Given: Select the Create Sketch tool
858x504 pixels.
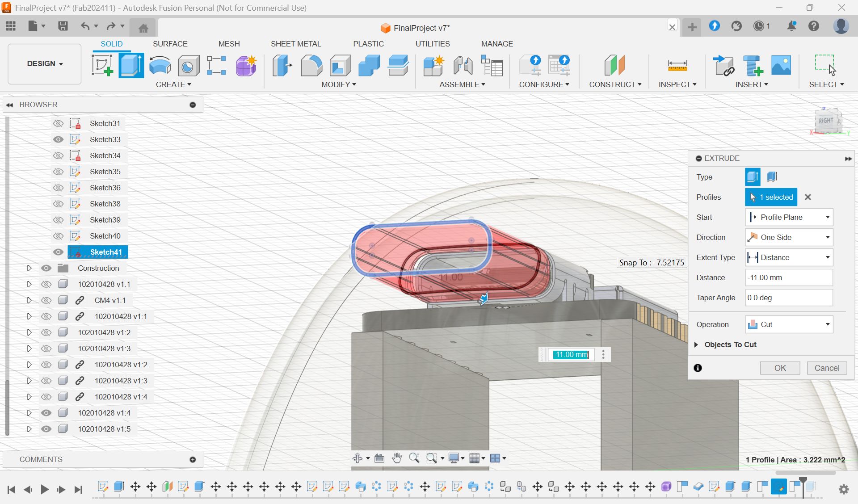Looking at the screenshot, I should pos(102,65).
